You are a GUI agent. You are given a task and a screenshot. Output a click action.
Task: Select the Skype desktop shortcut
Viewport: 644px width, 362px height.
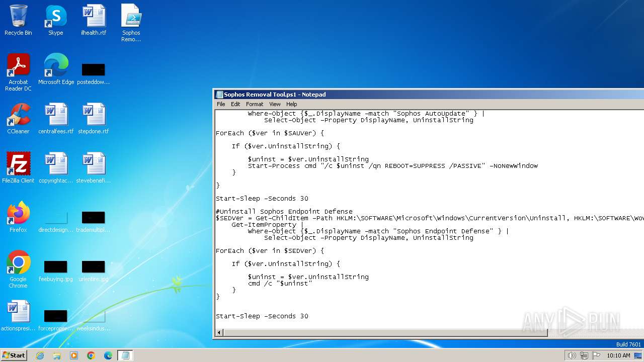(56, 20)
